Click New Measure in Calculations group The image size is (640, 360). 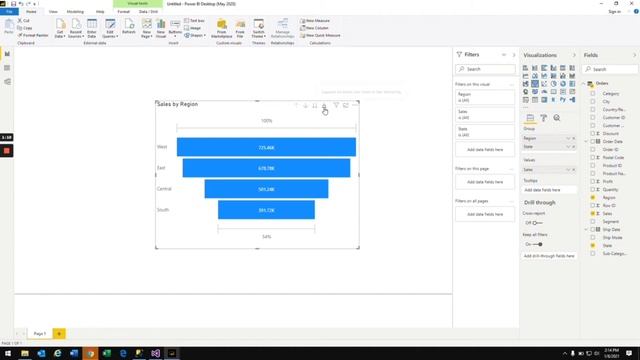point(315,20)
